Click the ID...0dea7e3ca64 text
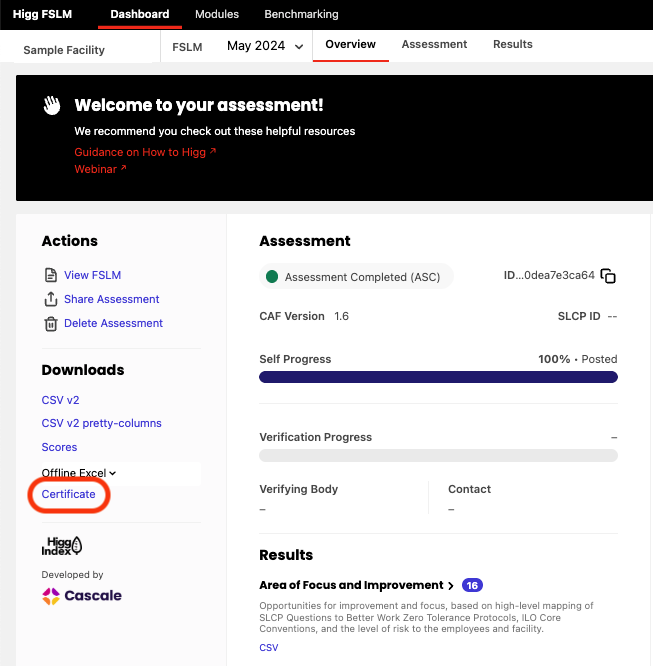 click(549, 275)
